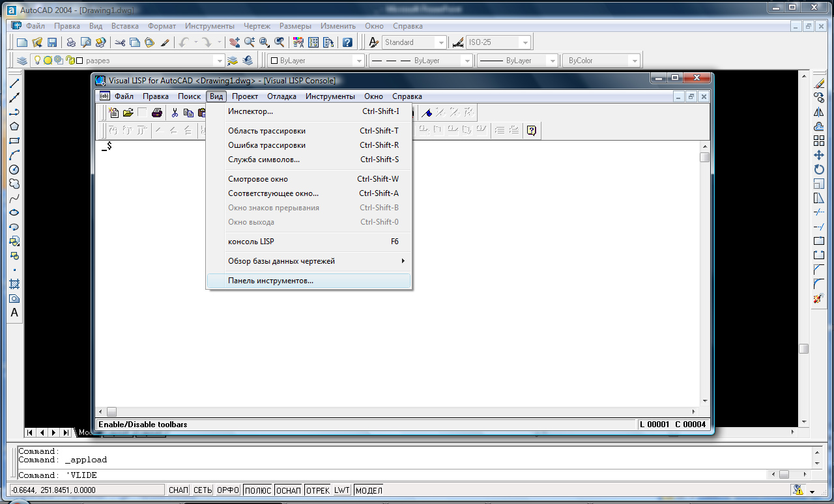Open Чертеж menu in AutoCAD menu bar
Viewport: 834px width, 504px height.
click(257, 26)
